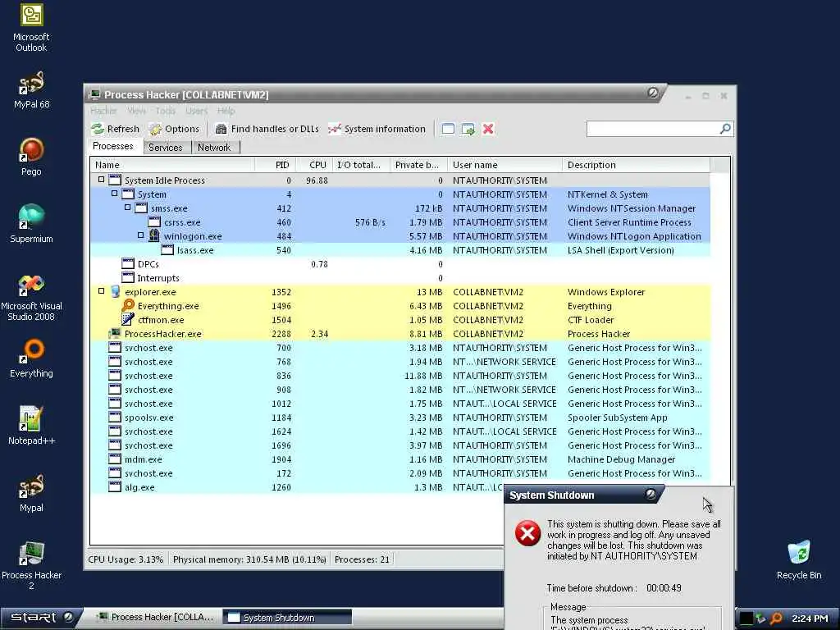
Task: Select the lsass.exe process row
Action: [400, 250]
